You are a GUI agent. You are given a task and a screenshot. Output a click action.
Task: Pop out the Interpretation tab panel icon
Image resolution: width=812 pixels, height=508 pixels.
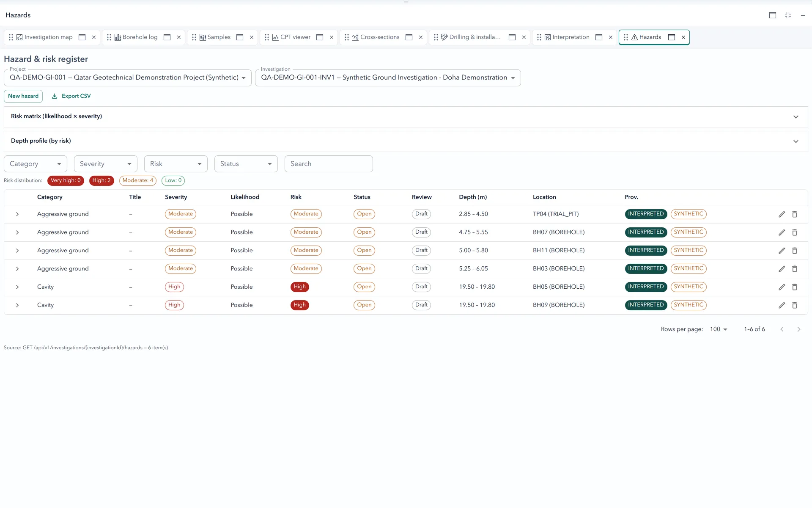(599, 37)
